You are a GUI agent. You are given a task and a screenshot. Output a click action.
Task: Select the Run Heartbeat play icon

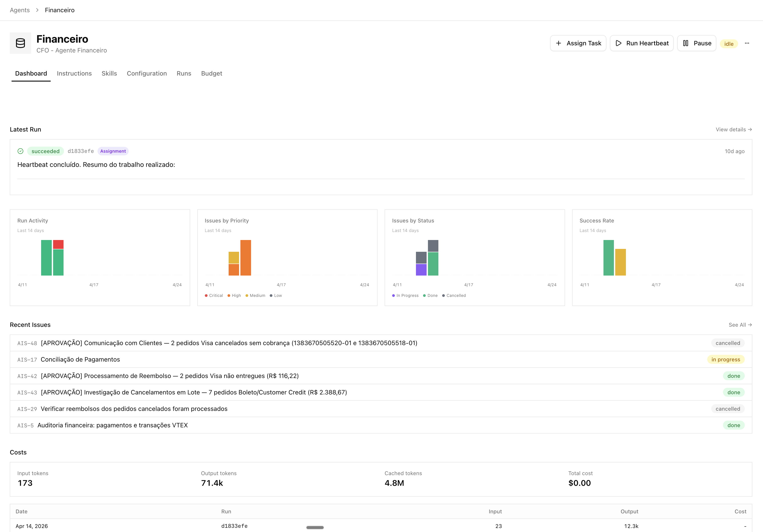click(619, 43)
